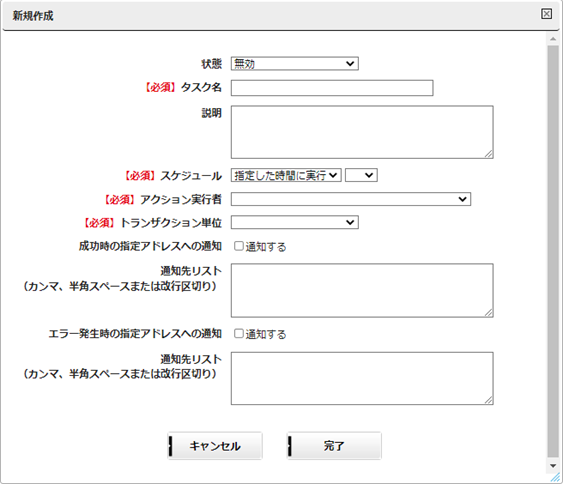Click the 説明 textarea resize handle
Viewport: 563px width, 484px height.
point(489,154)
